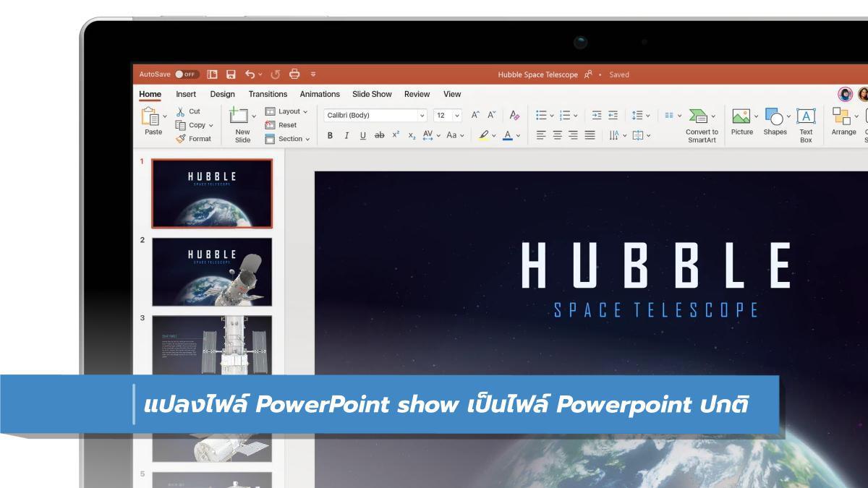The width and height of the screenshot is (868, 488).
Task: Open the Slide Show tab
Action: (372, 94)
